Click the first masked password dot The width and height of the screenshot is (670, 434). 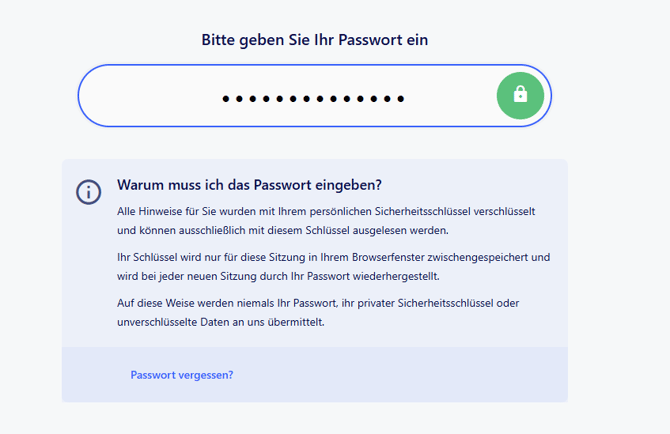click(x=226, y=99)
